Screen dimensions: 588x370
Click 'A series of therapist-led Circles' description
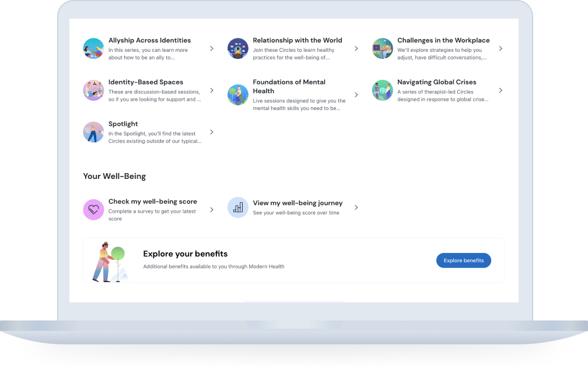click(443, 96)
